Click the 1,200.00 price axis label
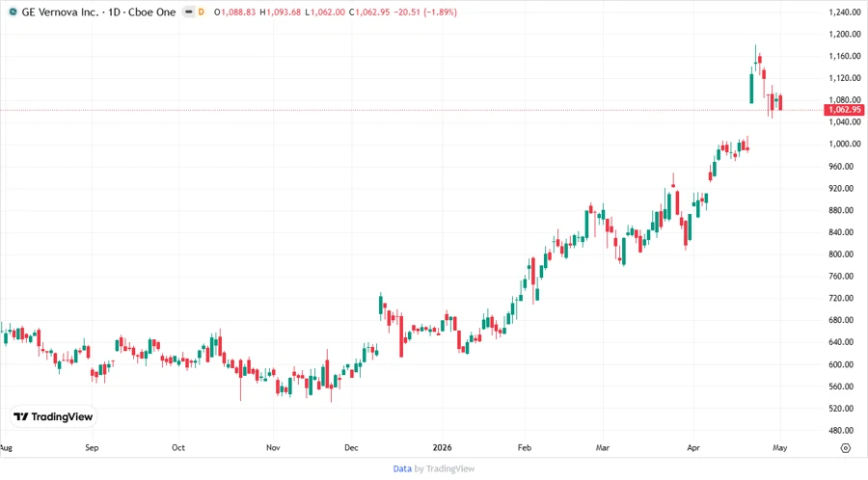 pos(845,34)
